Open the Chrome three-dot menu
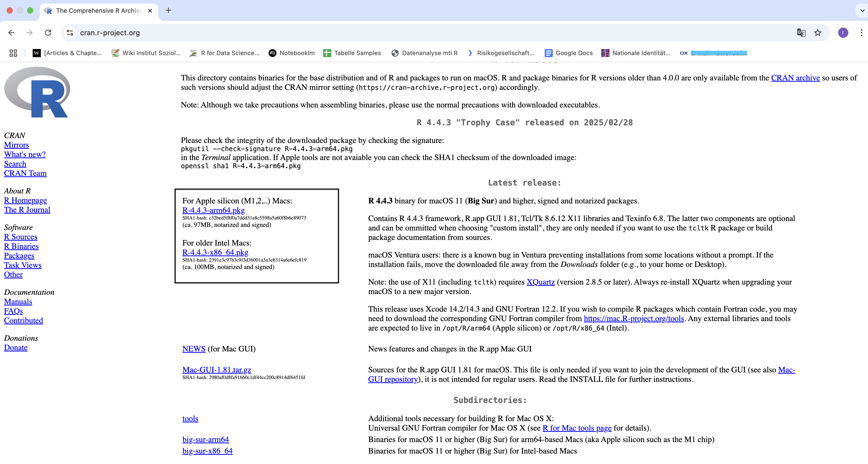 861,33
